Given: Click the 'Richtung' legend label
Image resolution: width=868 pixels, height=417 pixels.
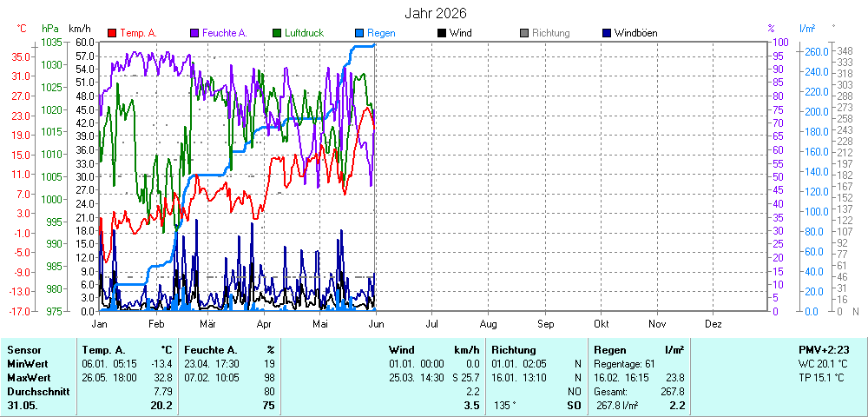Looking at the screenshot, I should (x=551, y=33).
